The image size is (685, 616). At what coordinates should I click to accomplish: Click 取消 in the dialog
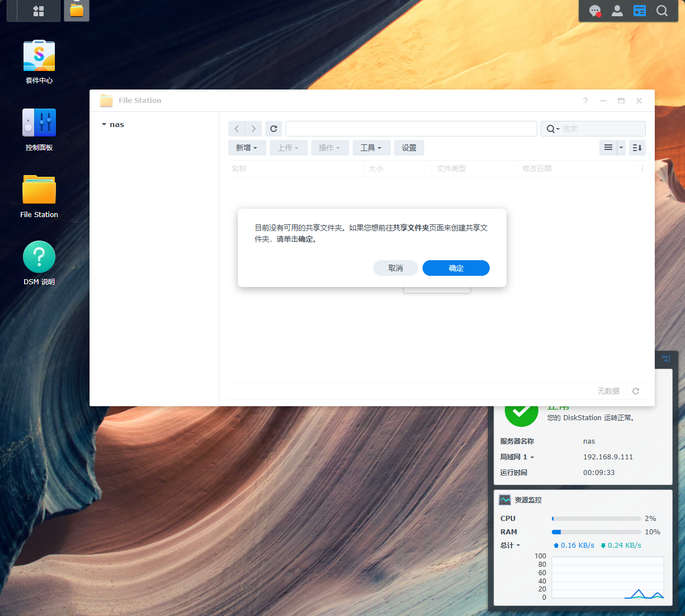coord(396,268)
